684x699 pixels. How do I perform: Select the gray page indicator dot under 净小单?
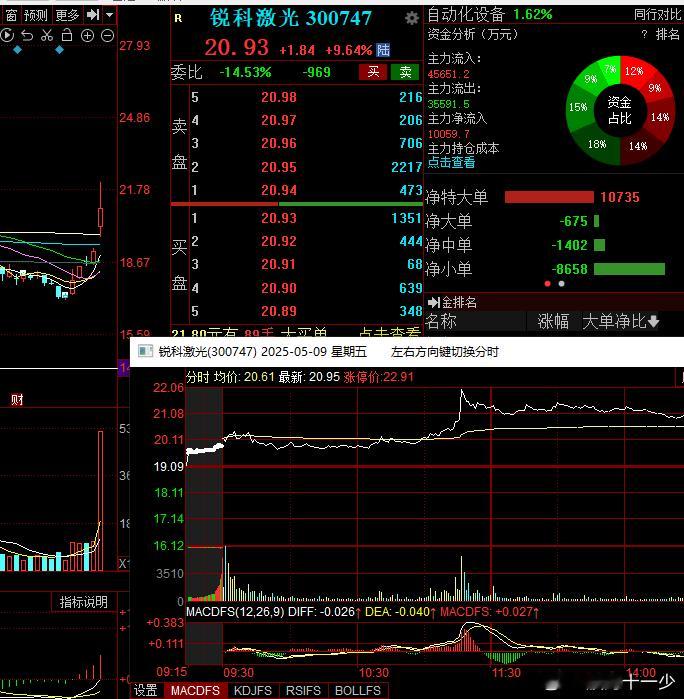tap(561, 284)
